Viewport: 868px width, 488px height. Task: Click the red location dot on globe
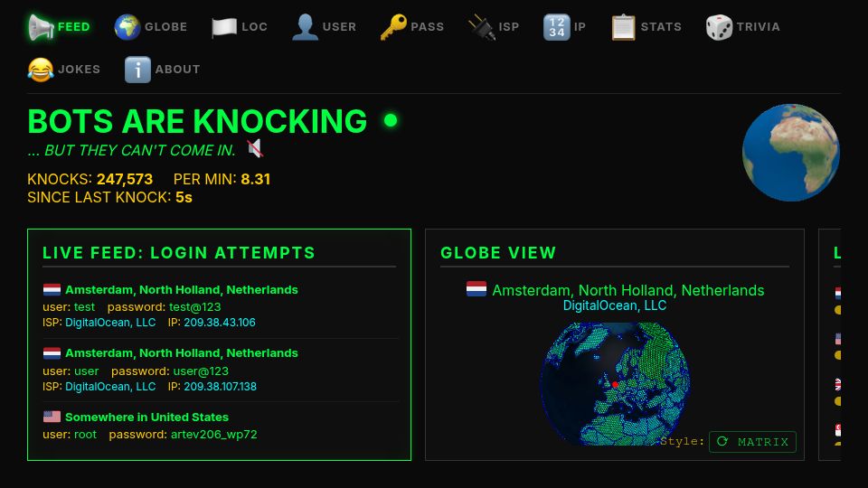coord(615,384)
